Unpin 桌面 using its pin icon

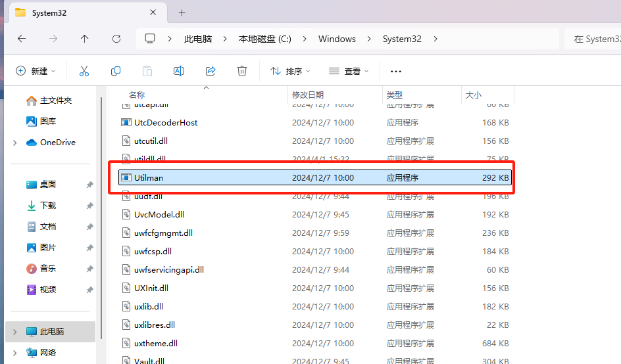pos(90,185)
